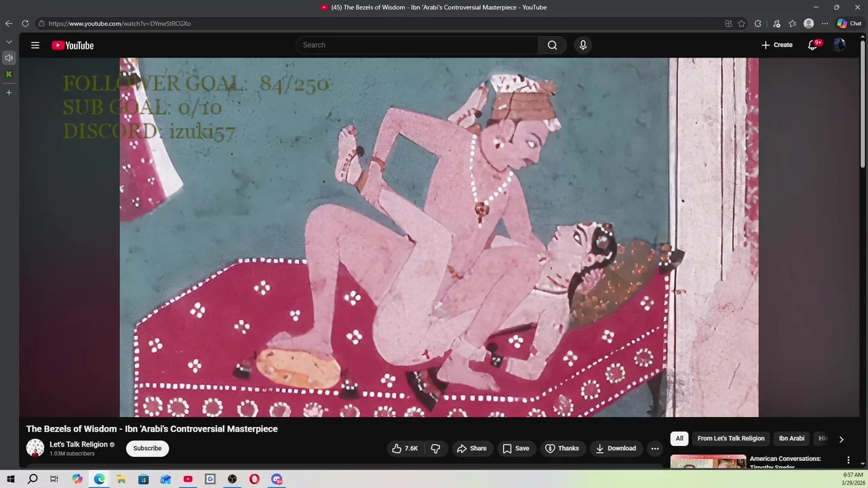Subscribe to Let's Talk Religion
868x488 pixels.
coord(147,449)
